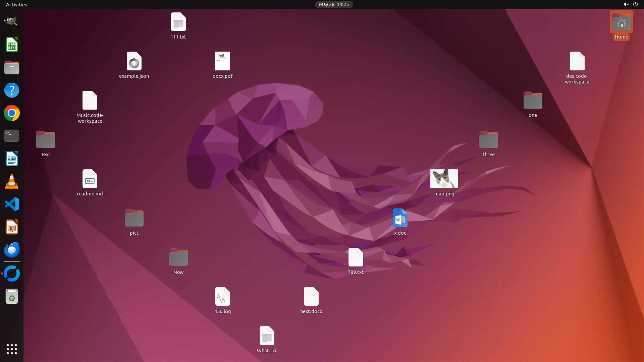This screenshot has height=362, width=644.
Task: Click the Trash icon in dock
Action: click(11, 297)
